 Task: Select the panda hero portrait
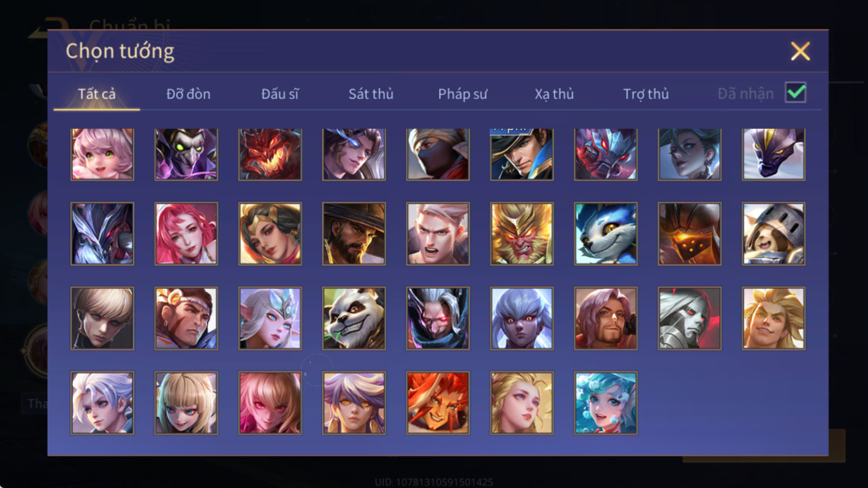[354, 318]
